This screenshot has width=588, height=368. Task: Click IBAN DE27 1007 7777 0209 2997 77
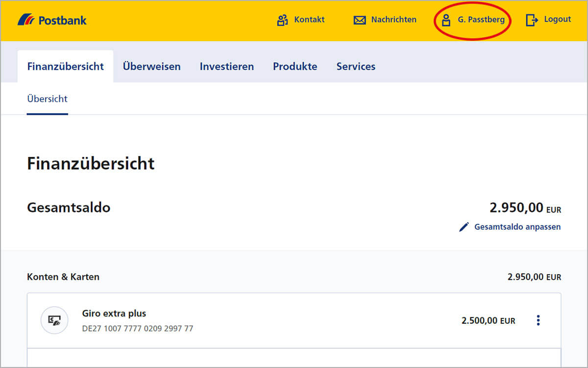pyautogui.click(x=138, y=328)
